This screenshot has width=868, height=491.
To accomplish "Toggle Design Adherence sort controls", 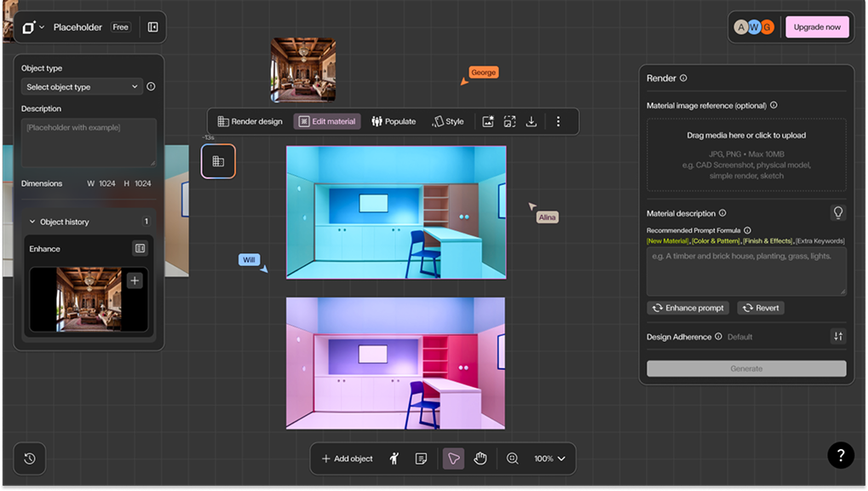I will pyautogui.click(x=838, y=336).
